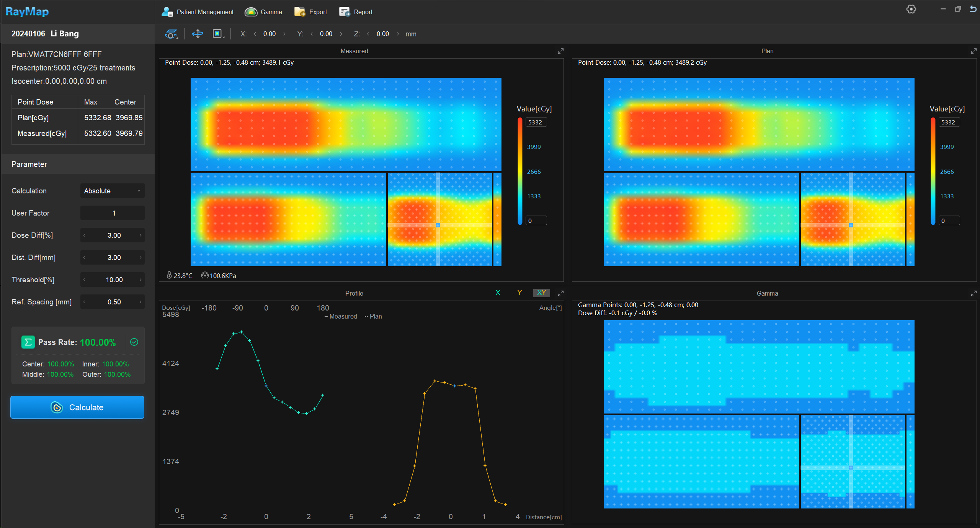Click the rotate view icon in toolbar
This screenshot has width=980, height=528.
coord(171,34)
